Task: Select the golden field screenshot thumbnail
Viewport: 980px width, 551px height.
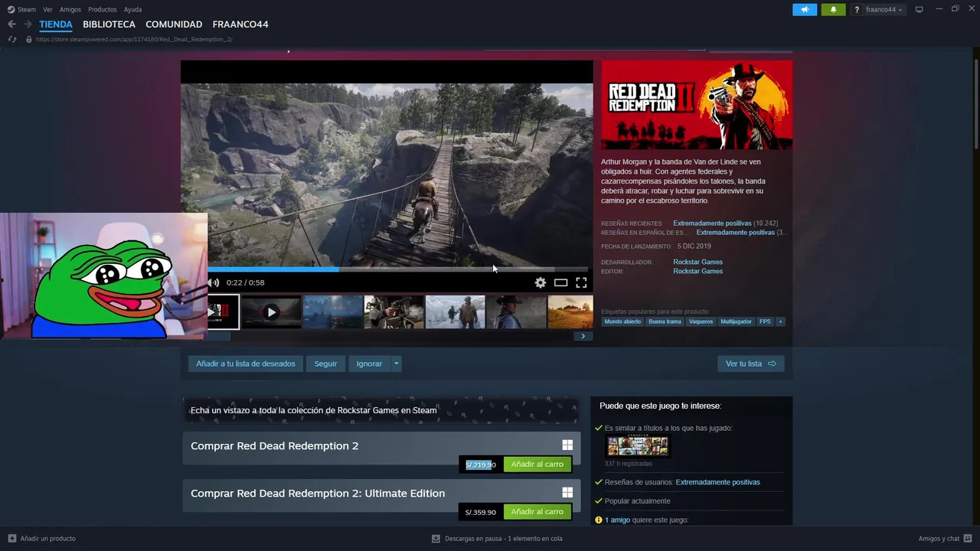Action: 570,312
